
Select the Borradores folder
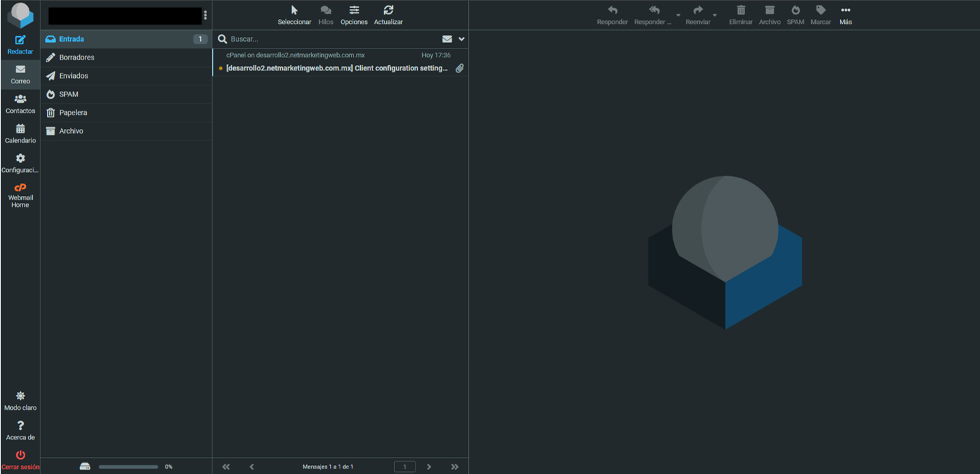[x=77, y=57]
